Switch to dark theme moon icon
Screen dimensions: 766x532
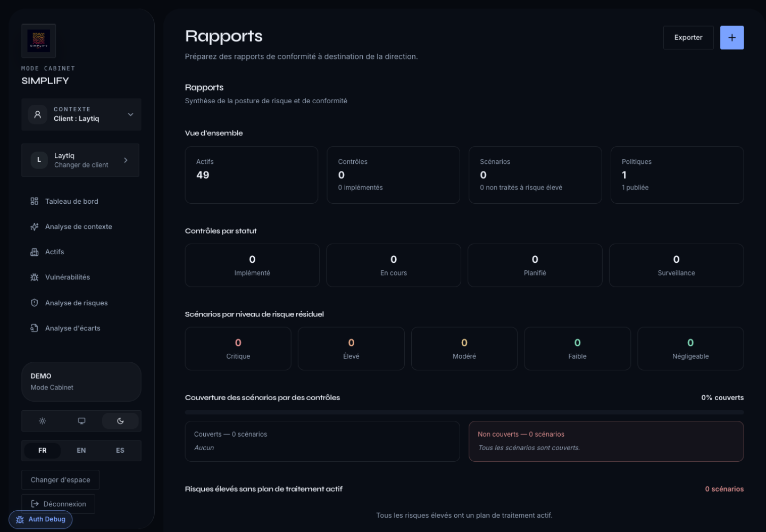tap(120, 421)
